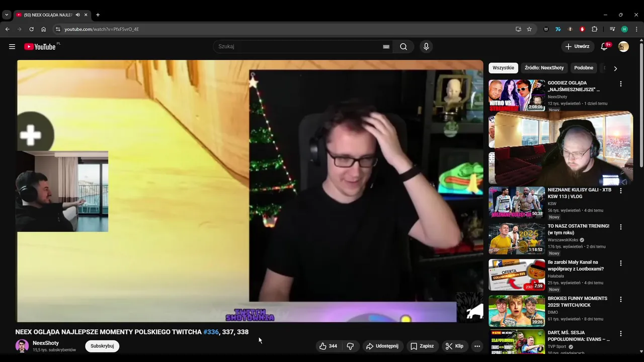The height and width of the screenshot is (362, 644).
Task: Close the NEEX OGLĄDA browser tab
Action: click(x=86, y=15)
